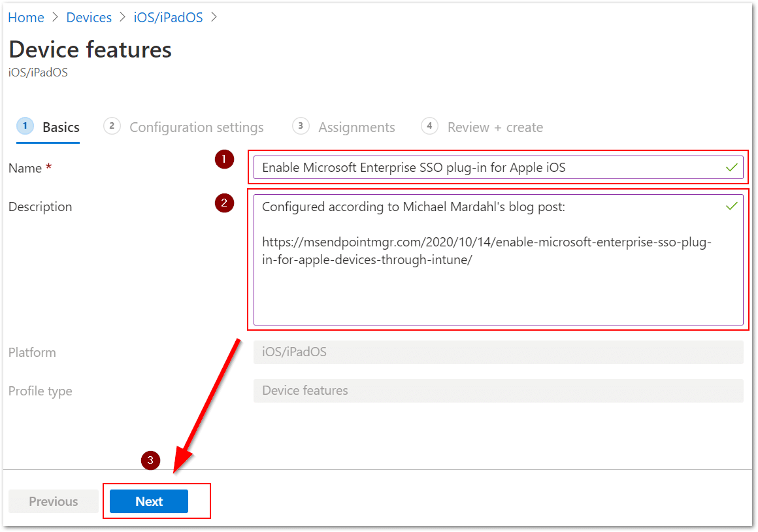
Task: Open the Home breadcrumb link
Action: coord(25,17)
